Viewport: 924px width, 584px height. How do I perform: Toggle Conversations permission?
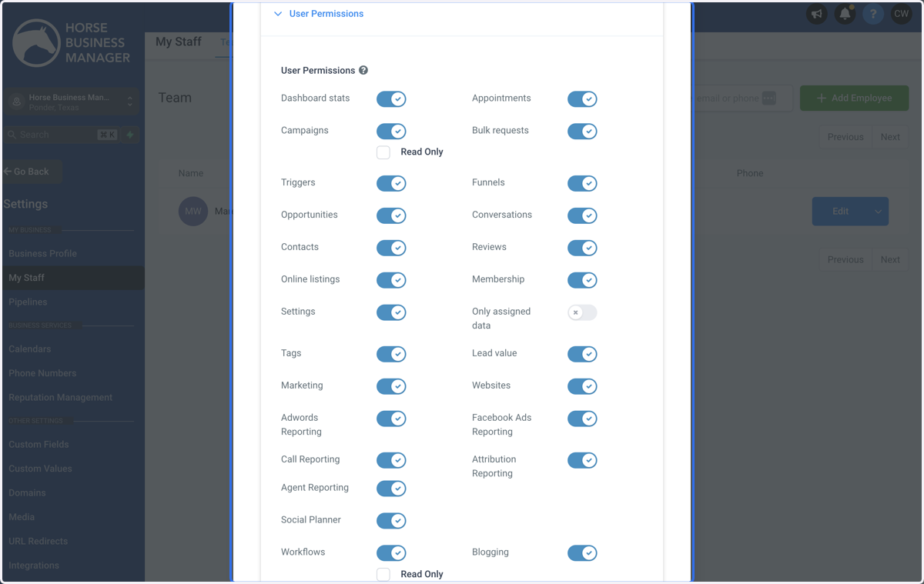582,216
